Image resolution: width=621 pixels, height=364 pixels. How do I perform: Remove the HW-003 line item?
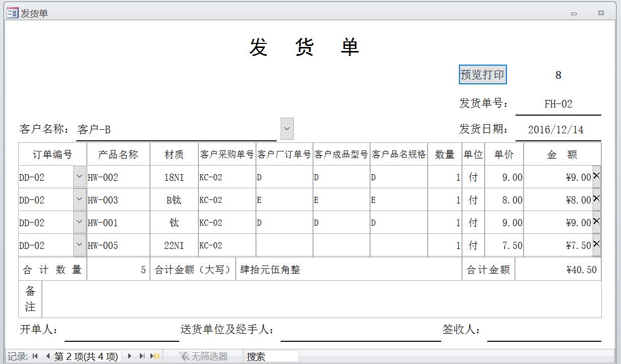pyautogui.click(x=596, y=199)
